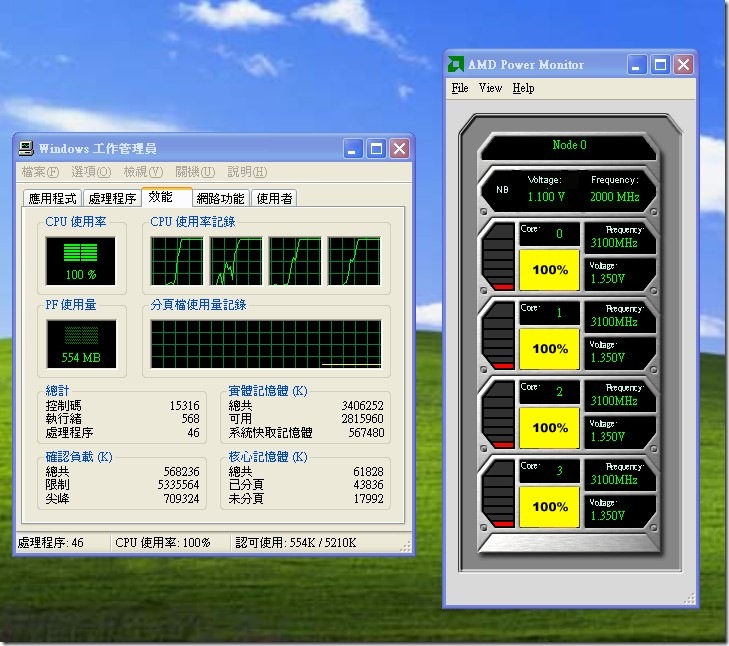The height and width of the screenshot is (646, 729).
Task: Click the PF 使用量 554 MB meter
Action: [81, 344]
